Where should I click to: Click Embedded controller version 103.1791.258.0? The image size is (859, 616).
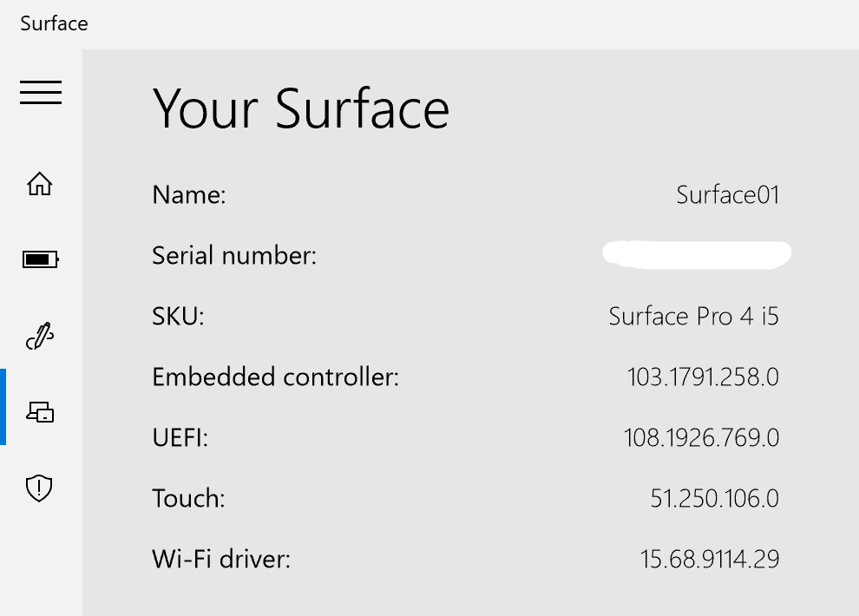(703, 377)
